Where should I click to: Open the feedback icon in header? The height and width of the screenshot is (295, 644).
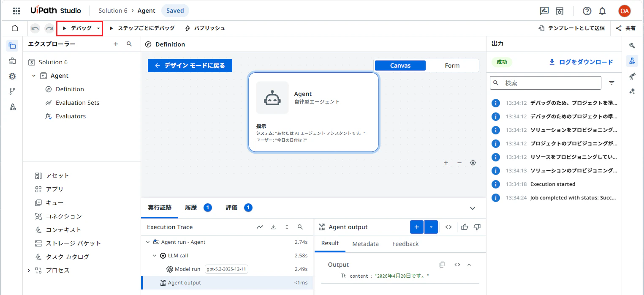pyautogui.click(x=544, y=11)
